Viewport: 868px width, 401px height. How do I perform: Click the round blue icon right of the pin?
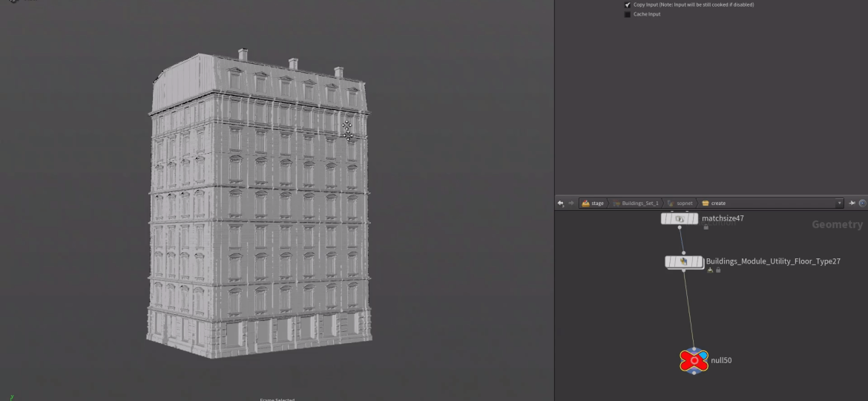point(863,203)
